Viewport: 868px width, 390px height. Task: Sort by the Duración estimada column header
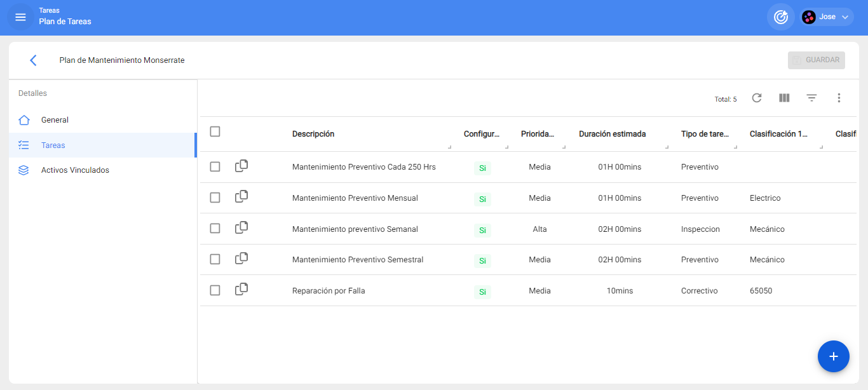[x=612, y=134]
